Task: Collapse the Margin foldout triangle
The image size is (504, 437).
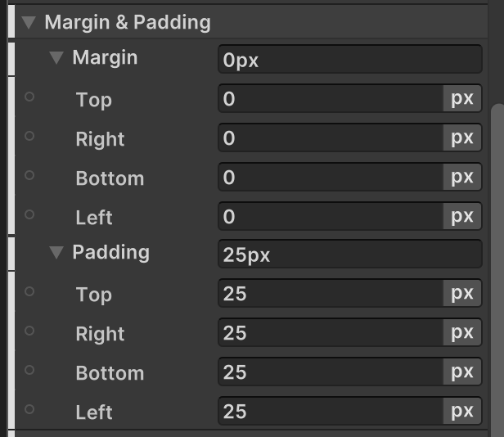Action: coord(56,58)
